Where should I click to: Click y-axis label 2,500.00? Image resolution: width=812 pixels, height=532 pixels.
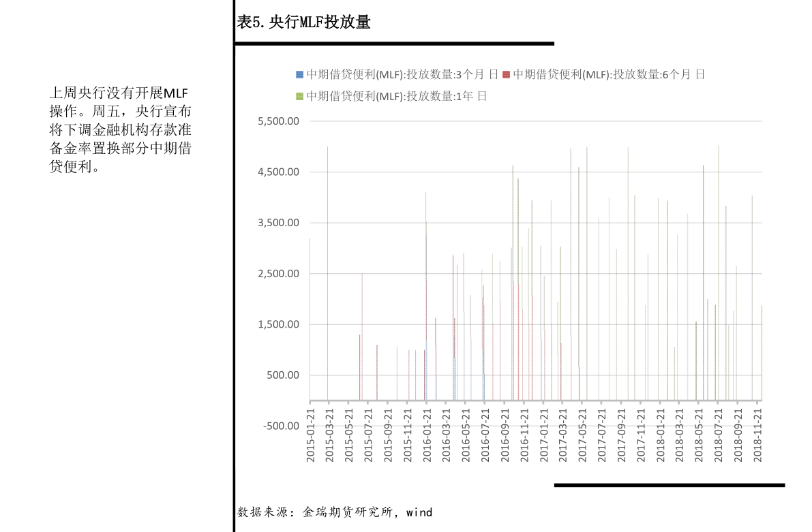(279, 273)
